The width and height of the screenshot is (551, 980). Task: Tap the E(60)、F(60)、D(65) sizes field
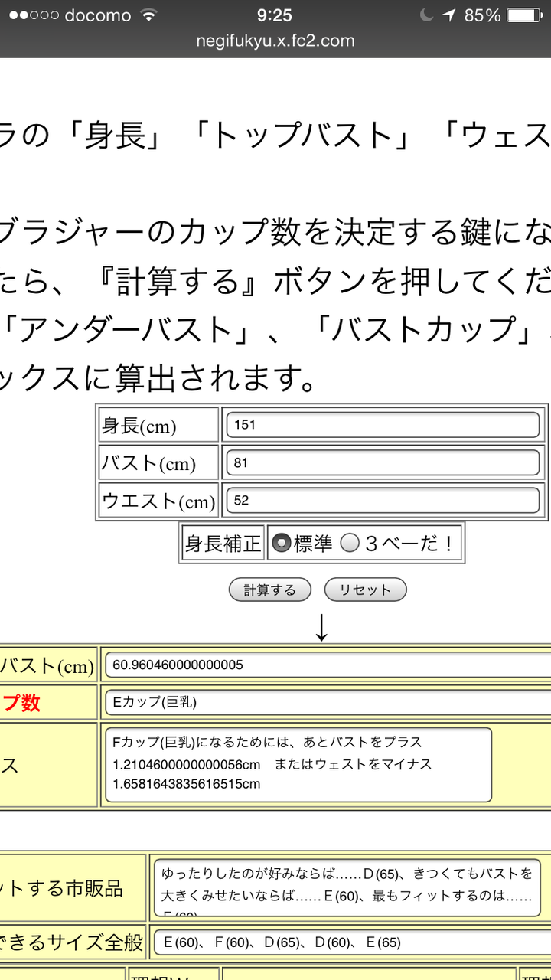point(352,942)
